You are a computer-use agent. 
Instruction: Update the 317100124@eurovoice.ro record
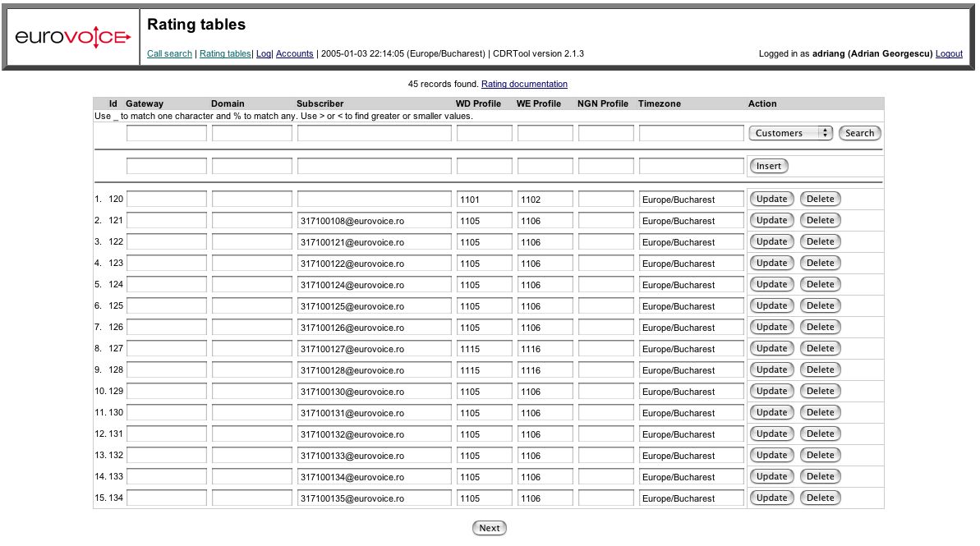(772, 284)
